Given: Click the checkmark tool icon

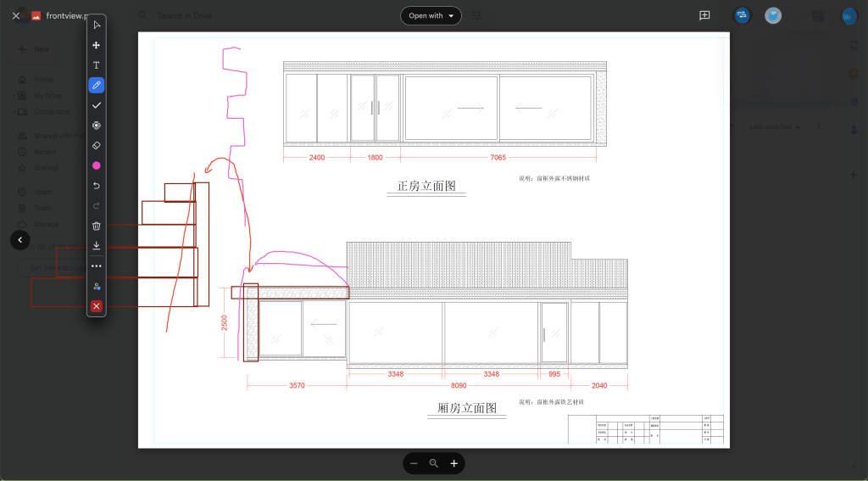Looking at the screenshot, I should [97, 105].
